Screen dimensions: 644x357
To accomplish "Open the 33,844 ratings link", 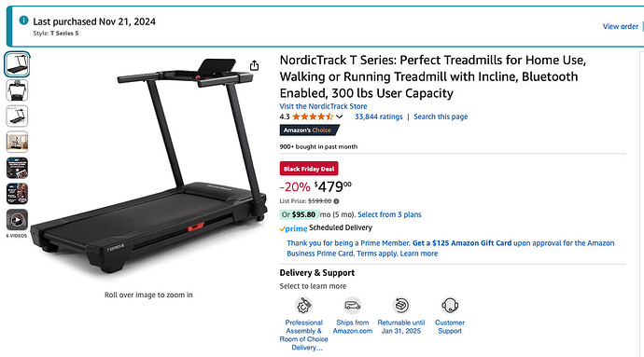I will [379, 117].
